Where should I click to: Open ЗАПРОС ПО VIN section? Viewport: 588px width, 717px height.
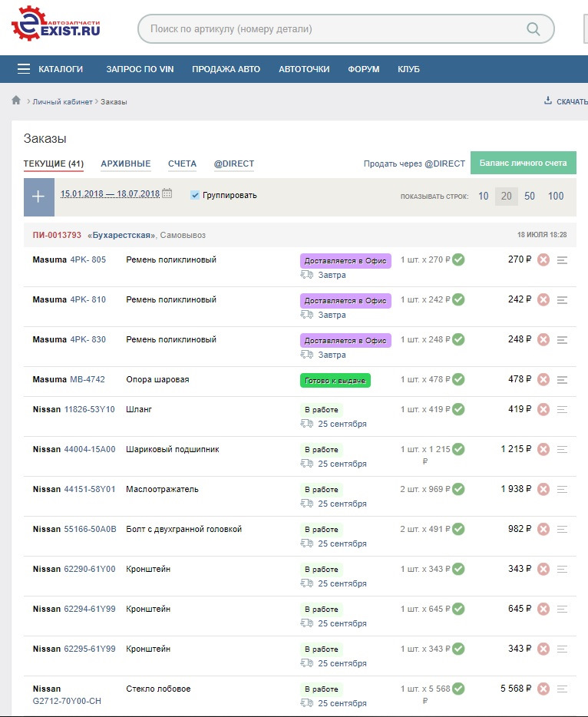pyautogui.click(x=140, y=69)
